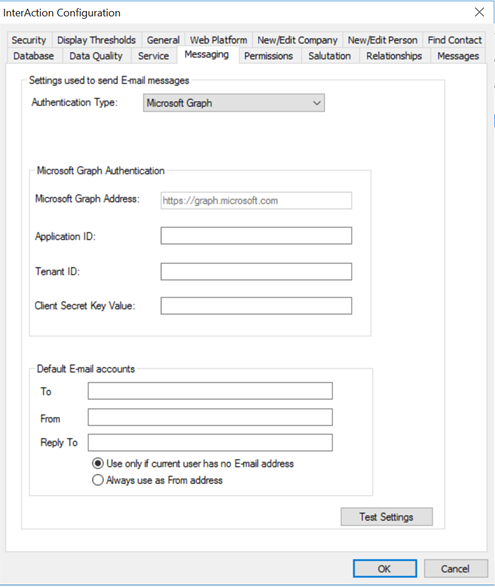Confirm settings with the OK button
This screenshot has height=587, width=495.
[x=385, y=569]
